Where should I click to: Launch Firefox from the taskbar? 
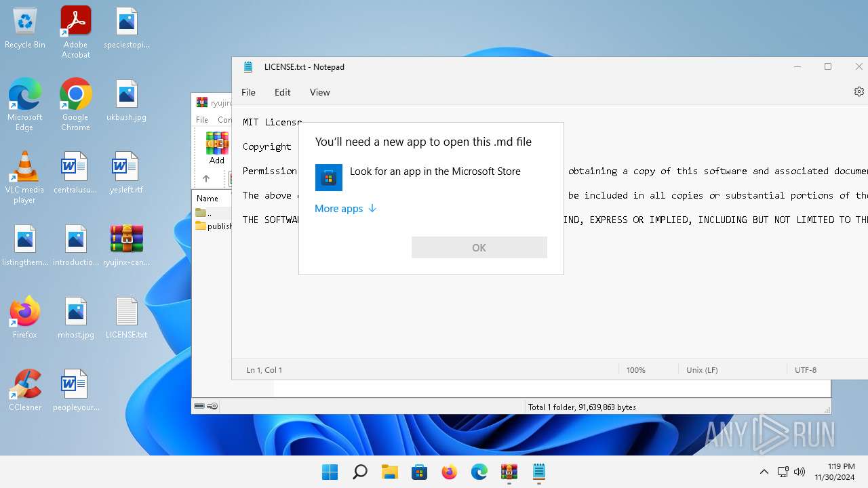450,472
